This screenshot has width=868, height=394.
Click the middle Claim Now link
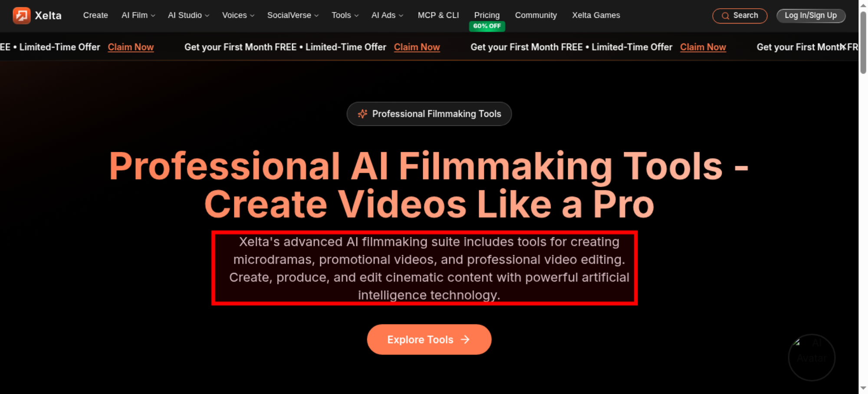(x=417, y=47)
